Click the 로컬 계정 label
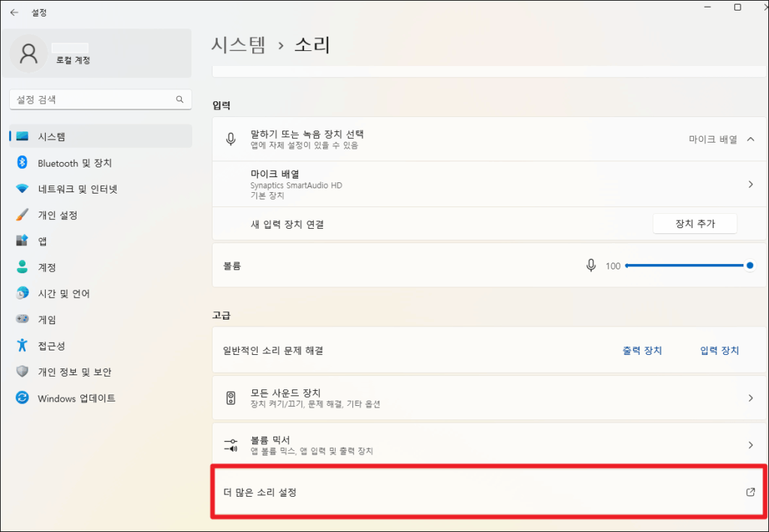 pos(73,60)
